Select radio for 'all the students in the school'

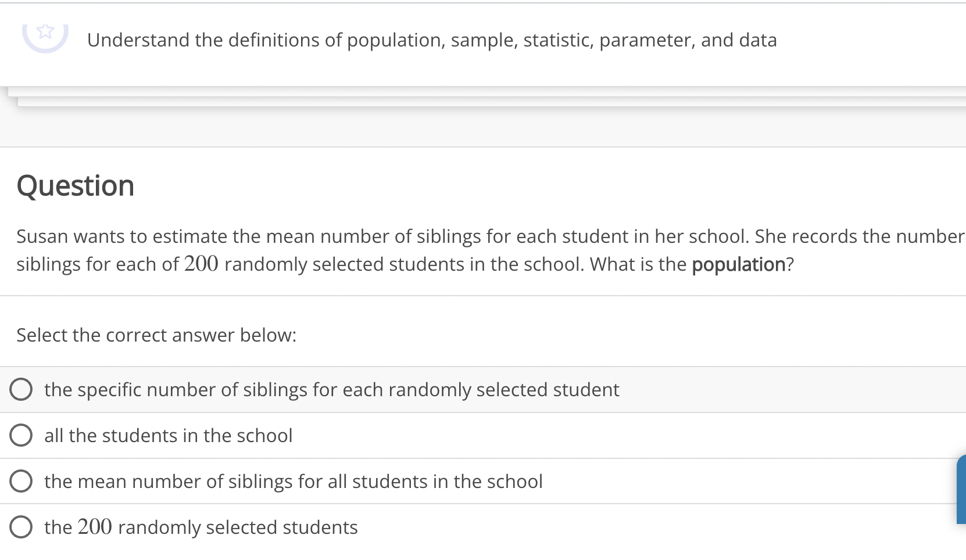tap(21, 435)
